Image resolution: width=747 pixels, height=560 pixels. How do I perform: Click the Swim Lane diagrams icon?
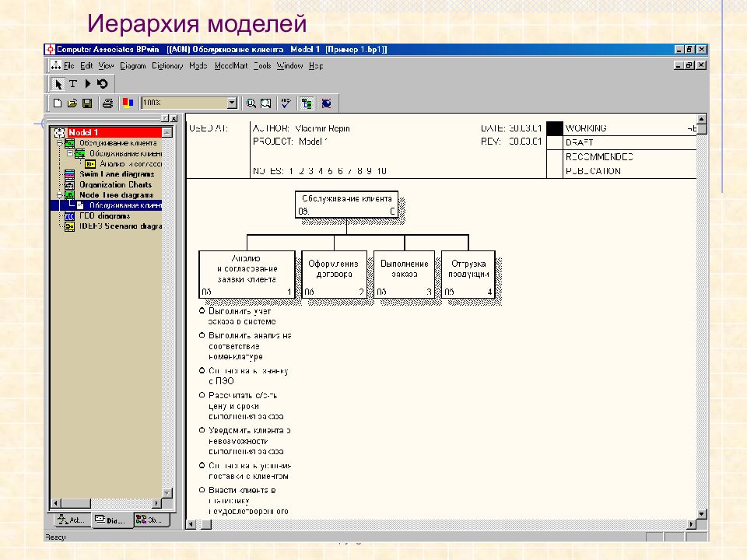tap(69, 174)
